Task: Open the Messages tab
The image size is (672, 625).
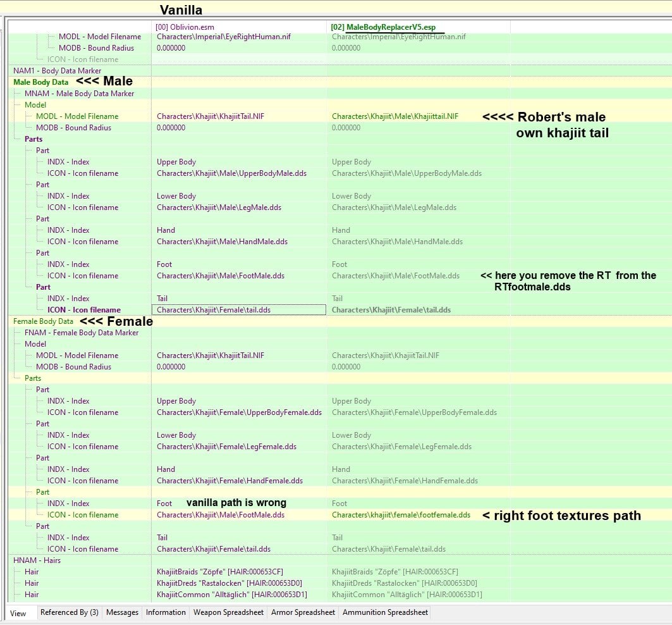Action: [122, 612]
